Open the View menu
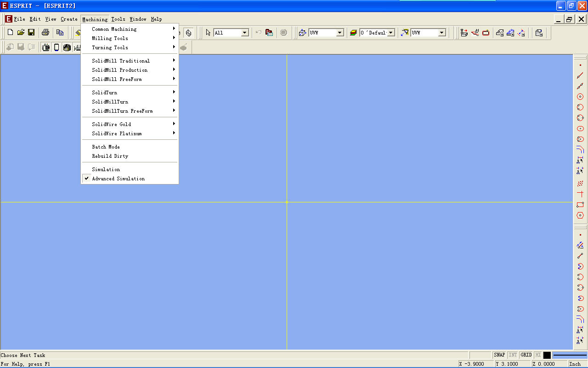 tap(51, 19)
